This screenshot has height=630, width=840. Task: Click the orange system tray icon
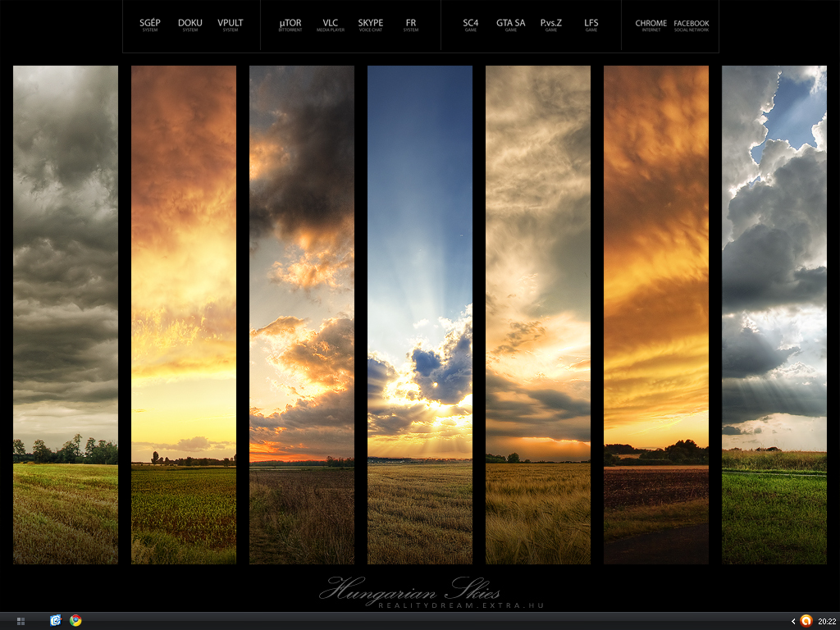click(806, 621)
